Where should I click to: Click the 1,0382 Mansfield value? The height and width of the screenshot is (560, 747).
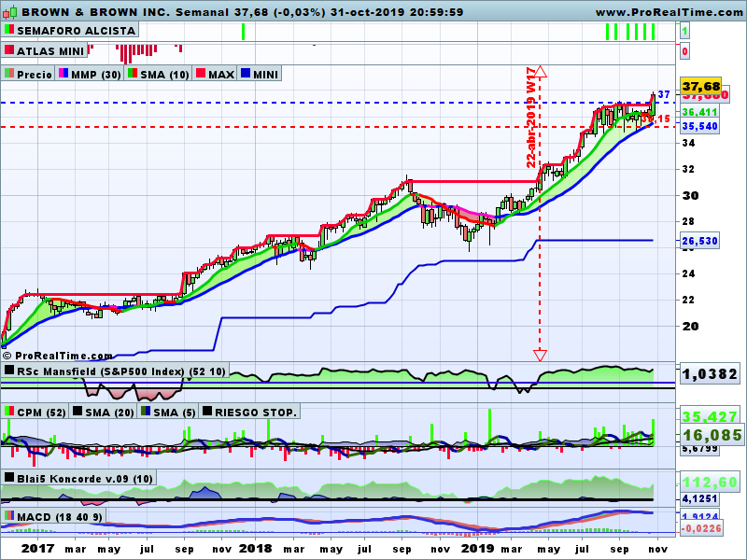711,374
